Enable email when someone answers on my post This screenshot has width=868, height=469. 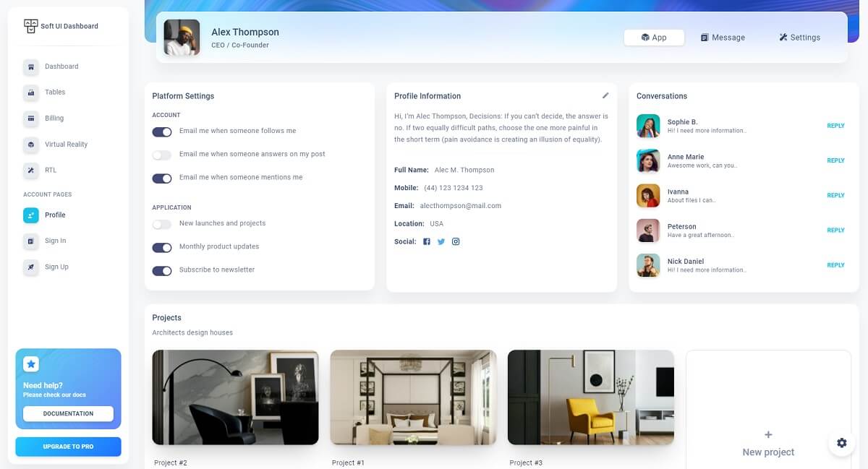(x=162, y=154)
